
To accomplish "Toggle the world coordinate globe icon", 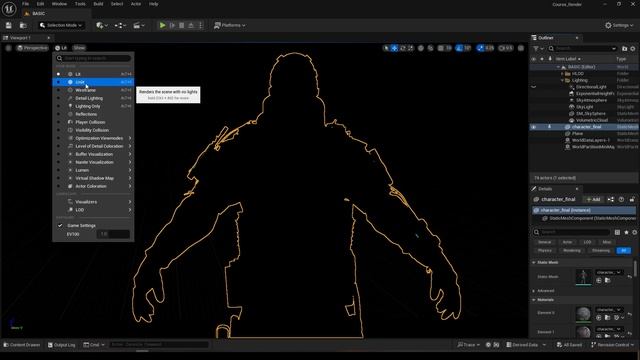I will pyautogui.click(x=421, y=48).
